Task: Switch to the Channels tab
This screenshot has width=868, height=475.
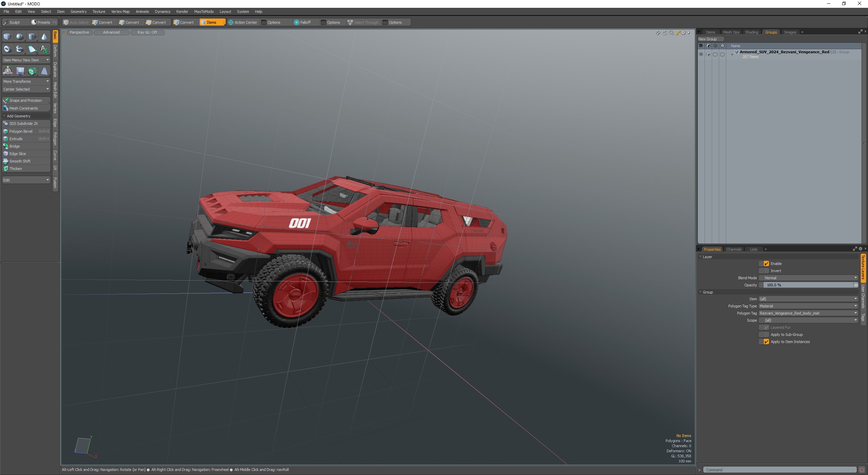Action: click(733, 249)
